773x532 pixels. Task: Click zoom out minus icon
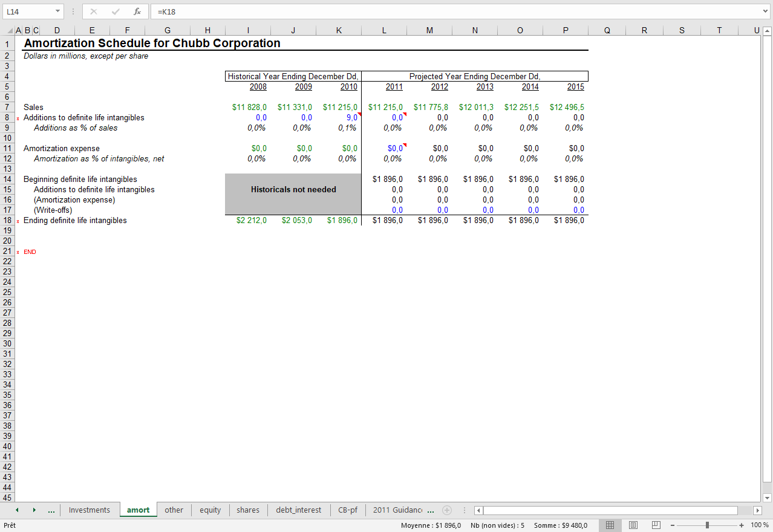(x=672, y=525)
